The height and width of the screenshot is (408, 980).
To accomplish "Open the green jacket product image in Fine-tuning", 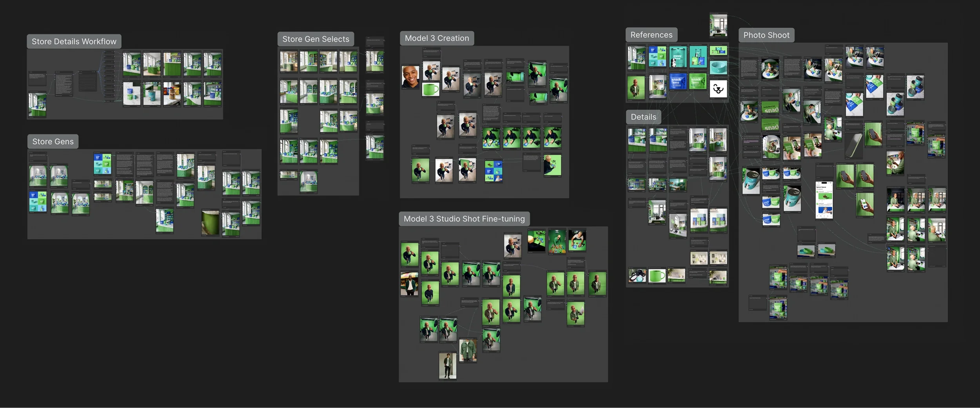I will [468, 350].
